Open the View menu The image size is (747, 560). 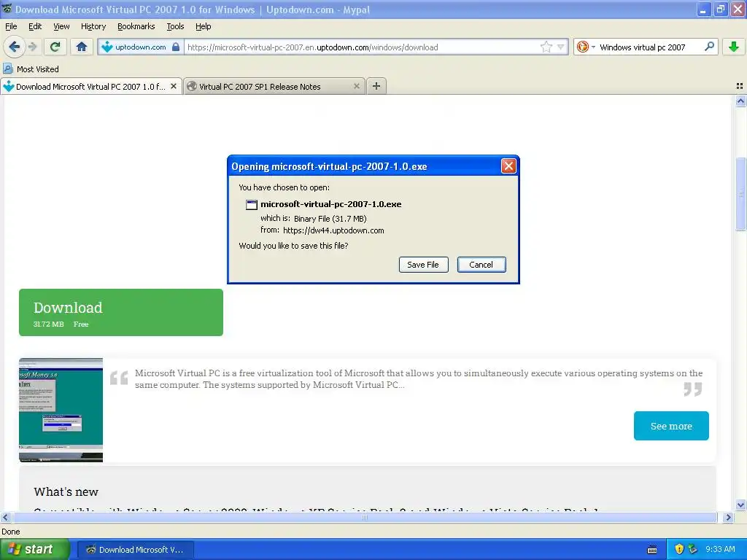(61, 26)
